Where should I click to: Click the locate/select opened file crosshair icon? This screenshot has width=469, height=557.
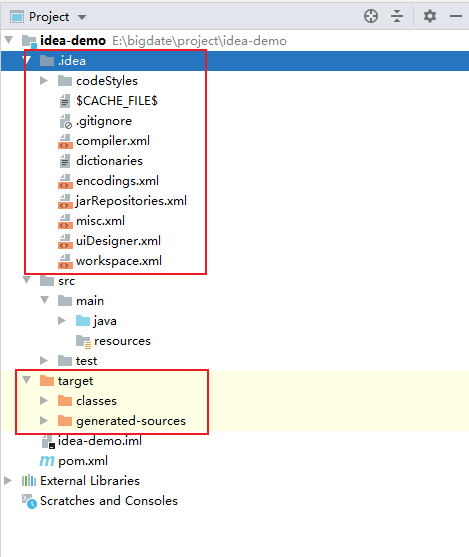point(371,16)
